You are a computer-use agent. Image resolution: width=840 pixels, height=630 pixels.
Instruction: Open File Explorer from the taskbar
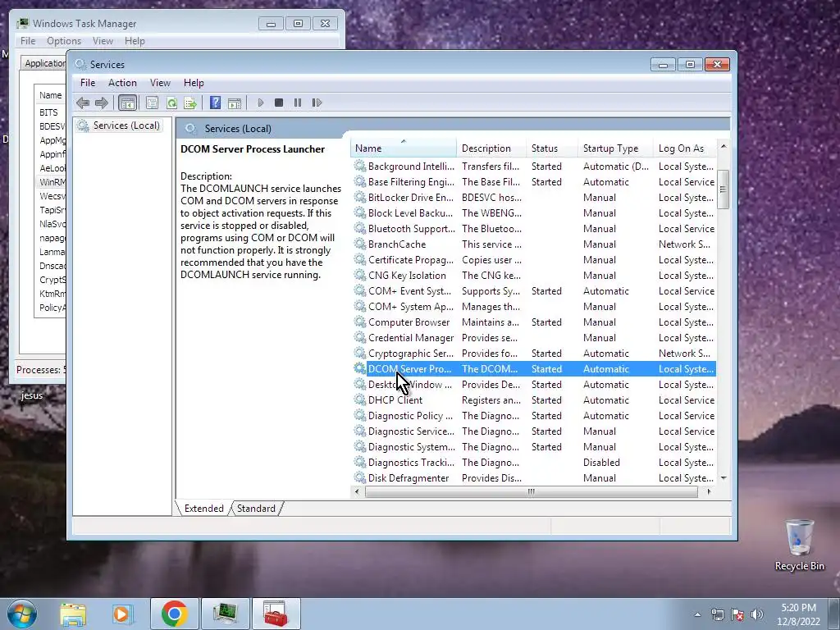tap(73, 614)
